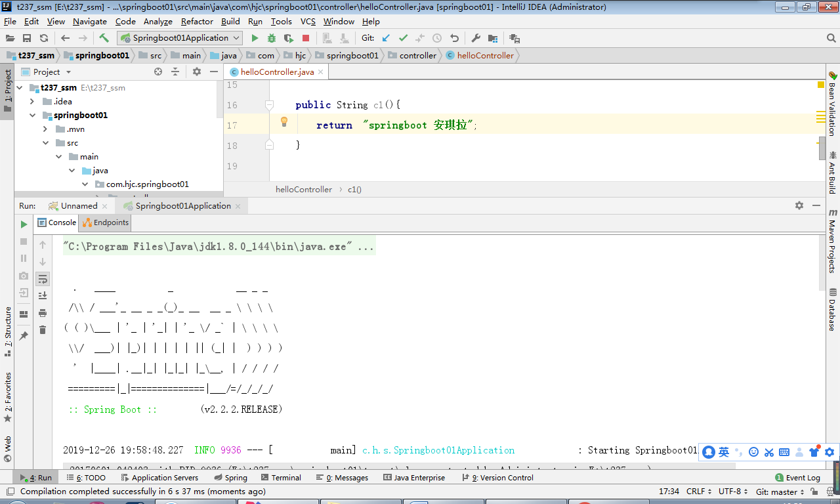Screen dimensions: 840x504
Task: Expand the .mvn folder
Action: (45, 129)
